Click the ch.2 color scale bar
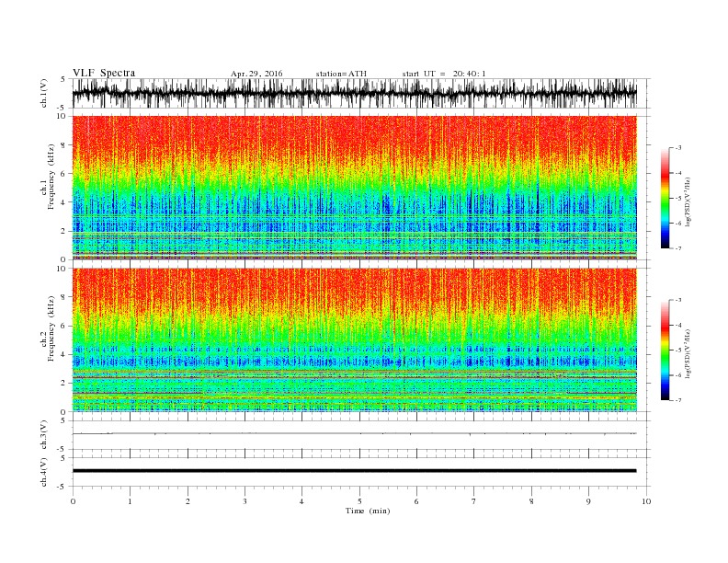 [665, 350]
